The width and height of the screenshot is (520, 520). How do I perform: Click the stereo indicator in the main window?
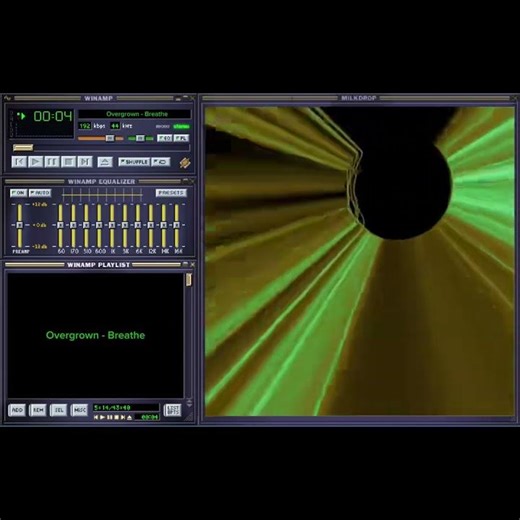[x=182, y=127]
